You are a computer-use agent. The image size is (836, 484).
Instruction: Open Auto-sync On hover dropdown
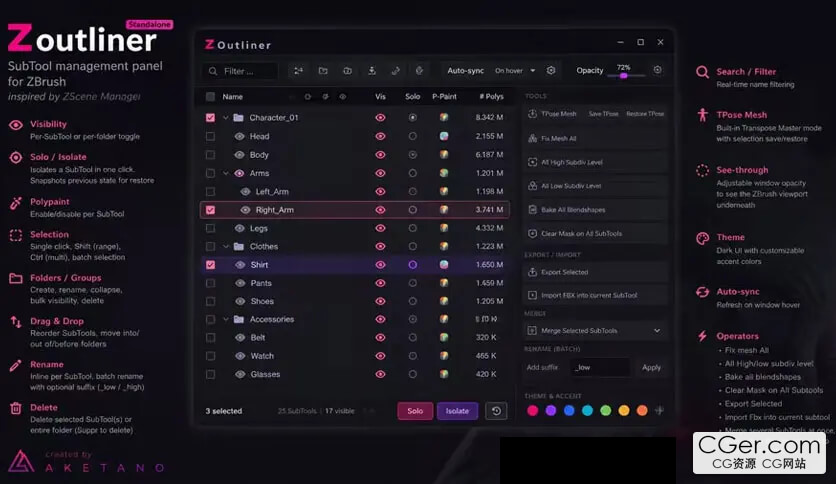pos(515,70)
